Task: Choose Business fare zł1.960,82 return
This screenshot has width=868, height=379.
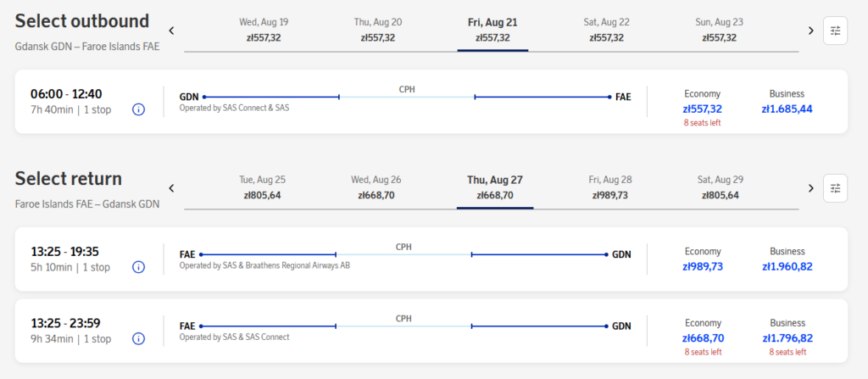Action: pos(787,266)
